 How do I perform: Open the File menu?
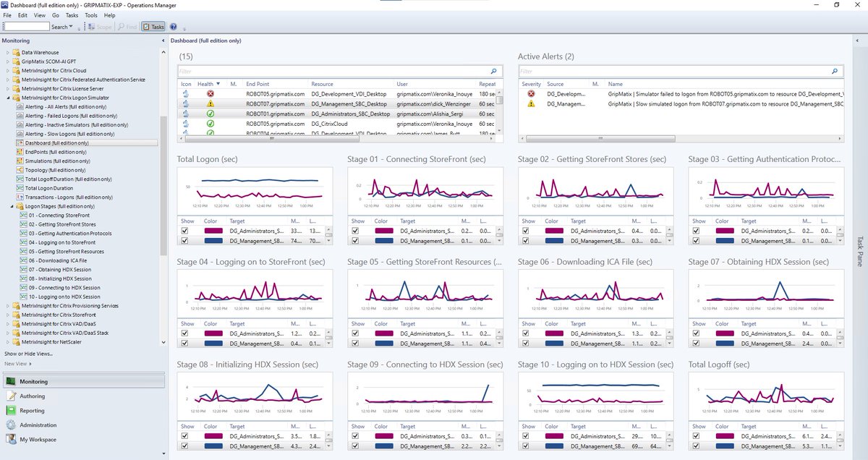click(7, 14)
